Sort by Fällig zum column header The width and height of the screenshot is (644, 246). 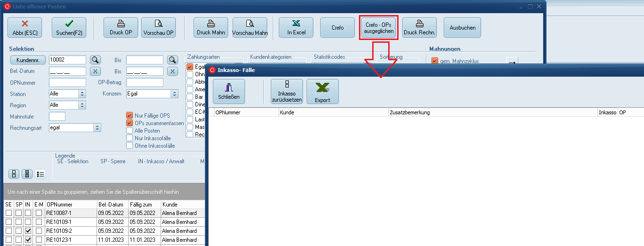pos(144,205)
